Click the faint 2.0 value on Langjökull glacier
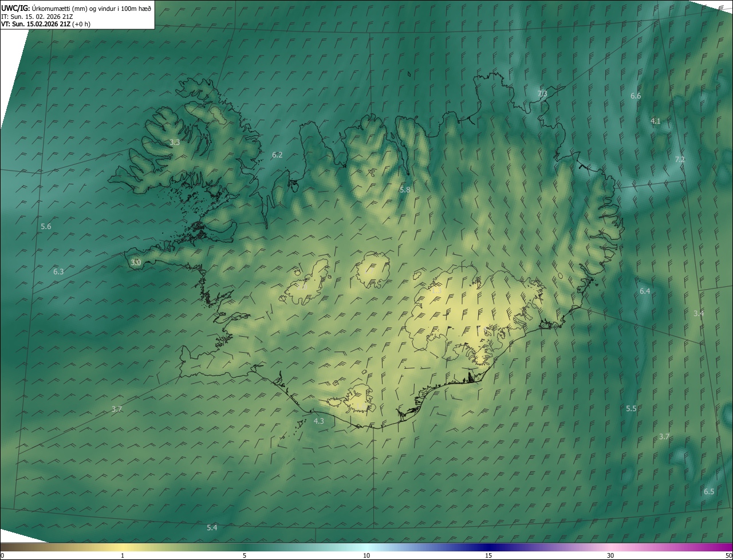Viewport: 733px width, 560px height. point(302,286)
